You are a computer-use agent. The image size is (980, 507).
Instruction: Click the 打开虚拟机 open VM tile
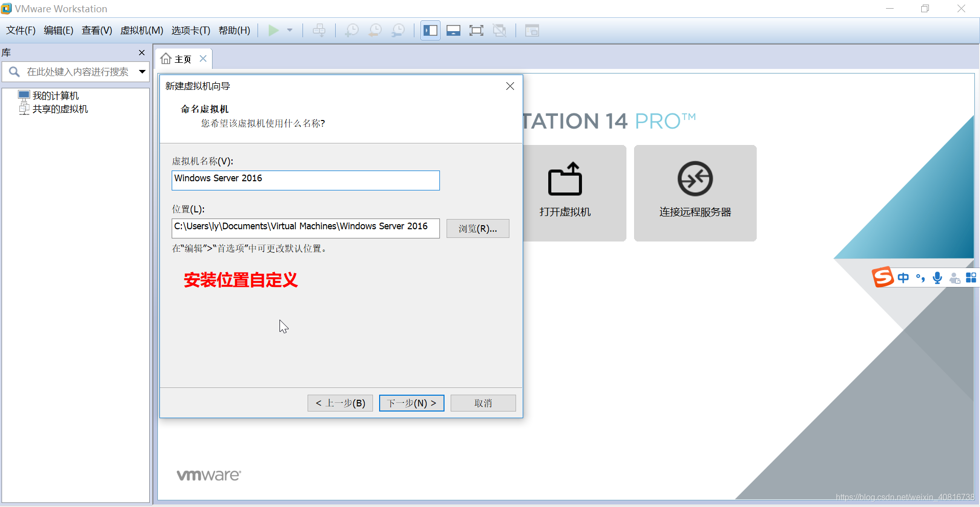(574, 193)
